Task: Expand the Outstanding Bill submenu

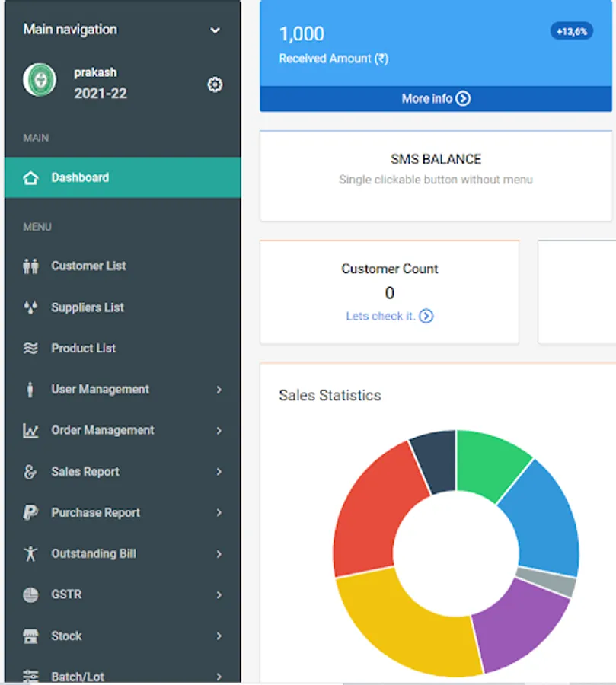Action: [220, 553]
